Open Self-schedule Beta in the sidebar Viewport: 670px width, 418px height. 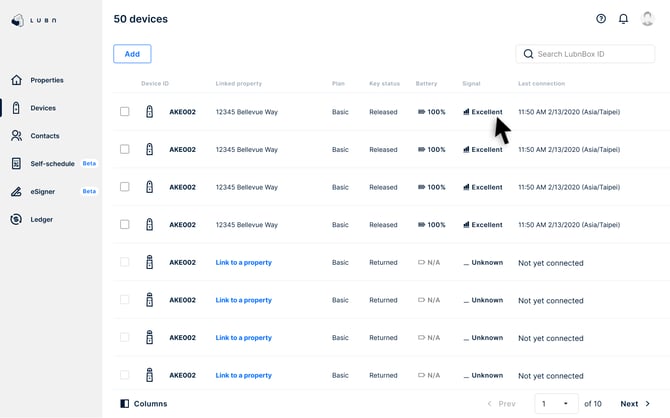click(x=52, y=163)
